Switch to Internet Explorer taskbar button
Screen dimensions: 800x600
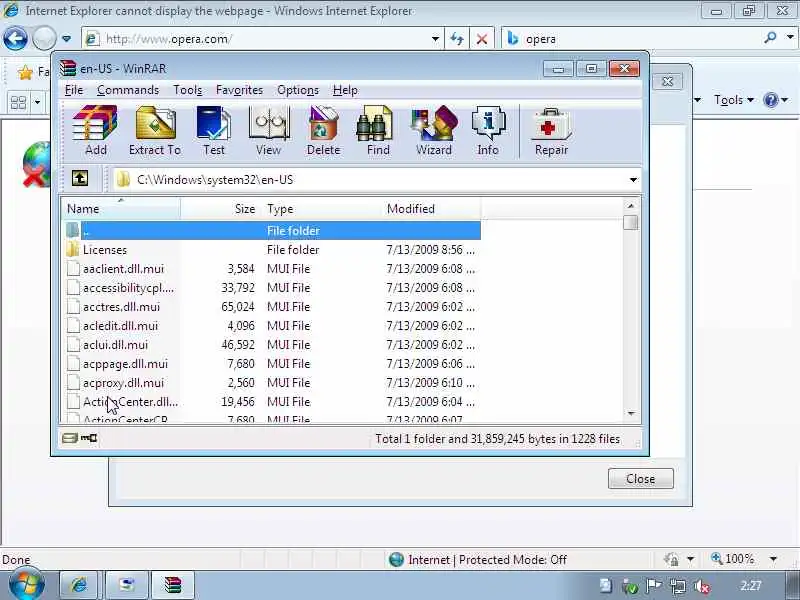pyautogui.click(x=79, y=585)
